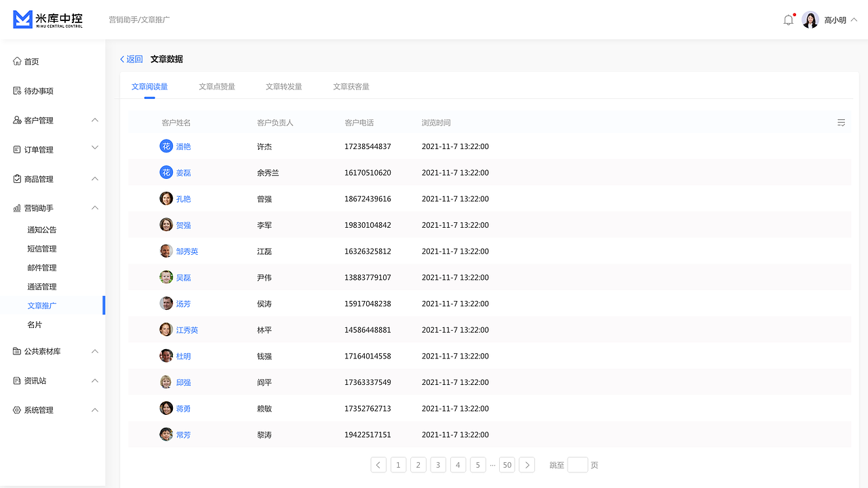Click the avatar photo of 杜明
The width and height of the screenshot is (868, 488).
[x=166, y=356]
